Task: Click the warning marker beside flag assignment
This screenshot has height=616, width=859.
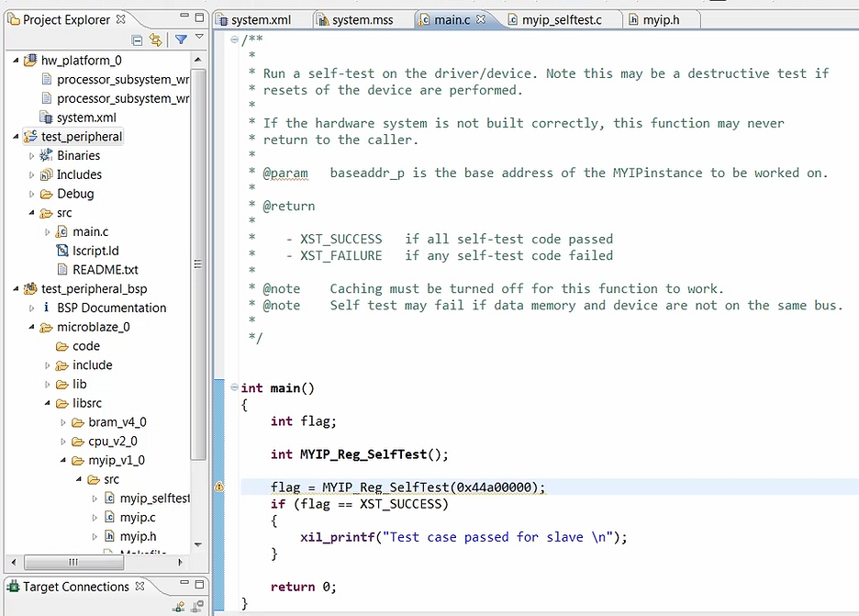Action: [x=219, y=487]
